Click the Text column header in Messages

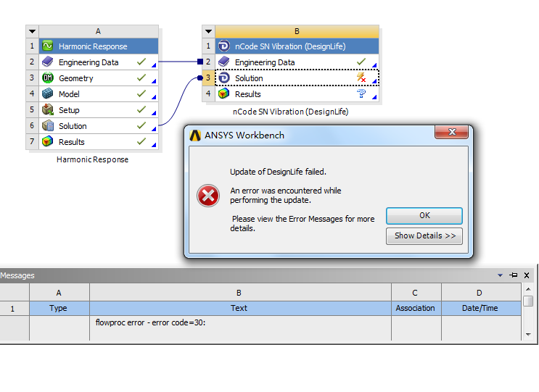pos(240,308)
